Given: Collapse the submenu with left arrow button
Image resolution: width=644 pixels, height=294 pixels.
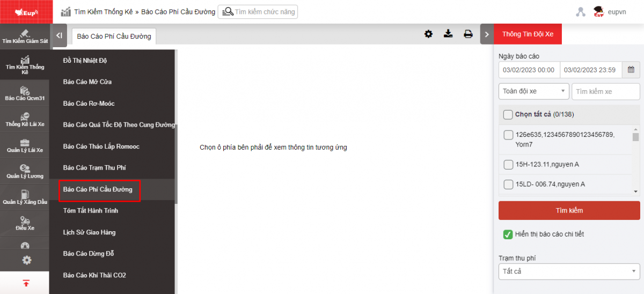Looking at the screenshot, I should click(59, 35).
